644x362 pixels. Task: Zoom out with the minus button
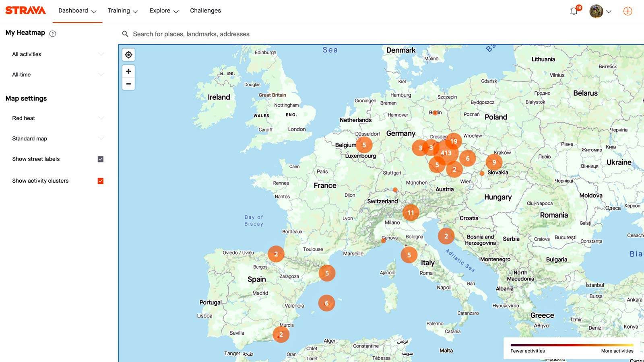tap(128, 84)
